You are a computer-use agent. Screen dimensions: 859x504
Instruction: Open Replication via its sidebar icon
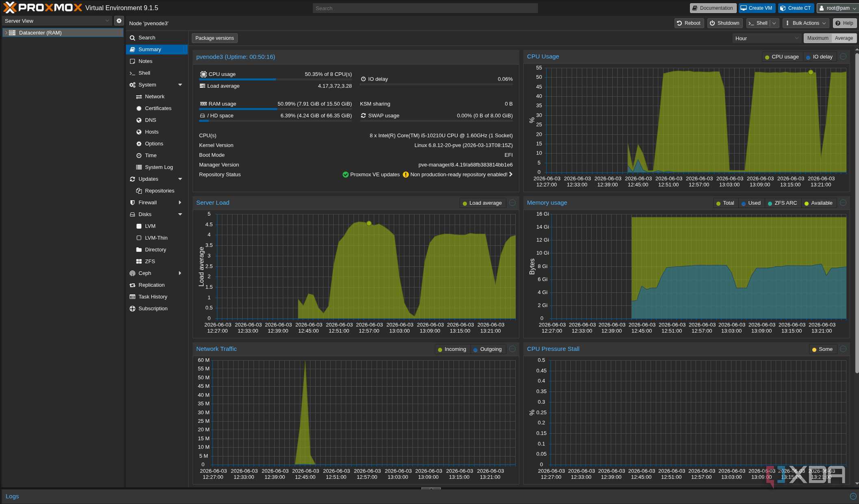pyautogui.click(x=132, y=285)
